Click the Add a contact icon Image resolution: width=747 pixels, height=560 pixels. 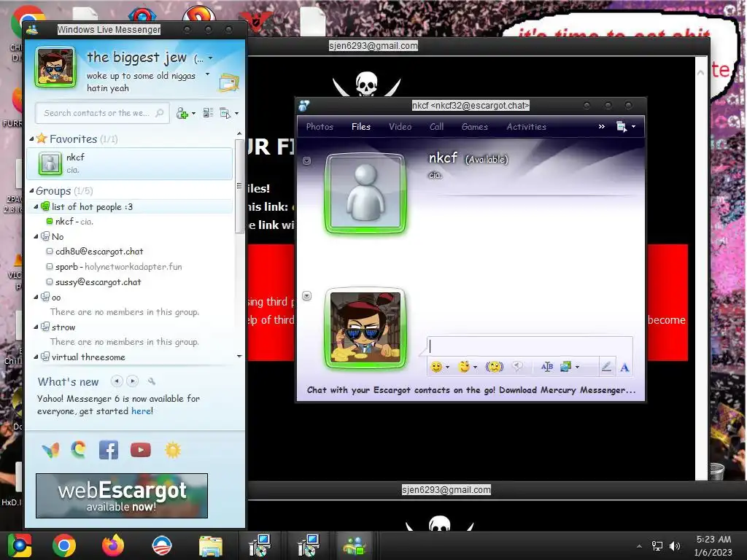[182, 113]
